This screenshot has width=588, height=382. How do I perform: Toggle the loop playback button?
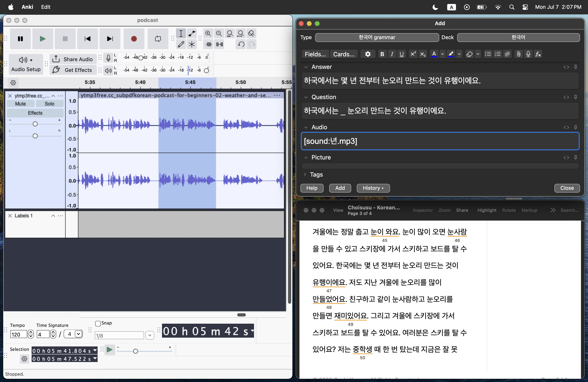[158, 39]
